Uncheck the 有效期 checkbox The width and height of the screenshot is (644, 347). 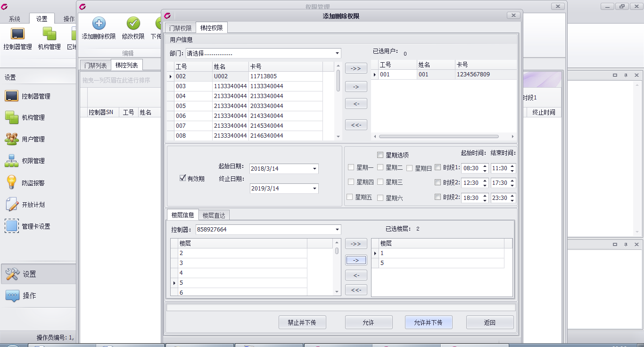[183, 178]
